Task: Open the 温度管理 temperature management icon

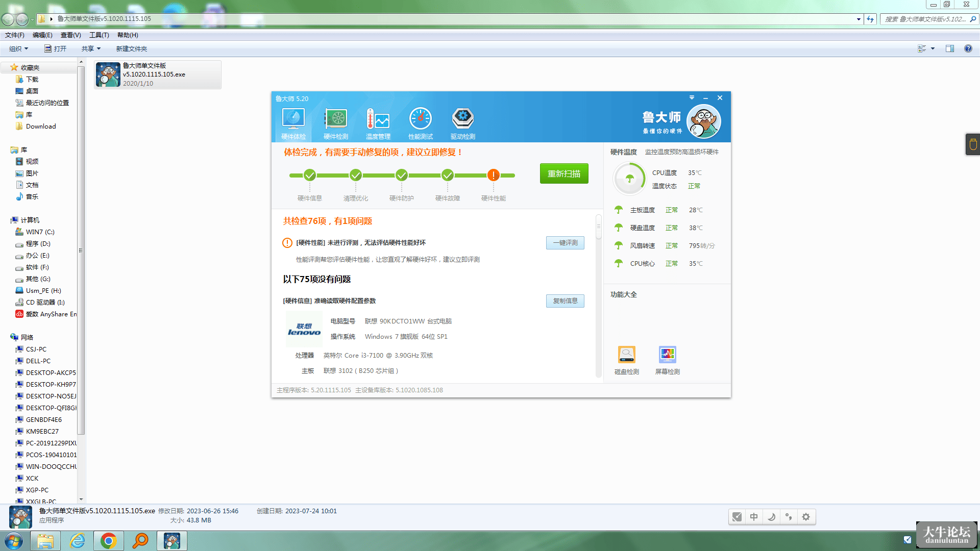Action: coord(378,123)
